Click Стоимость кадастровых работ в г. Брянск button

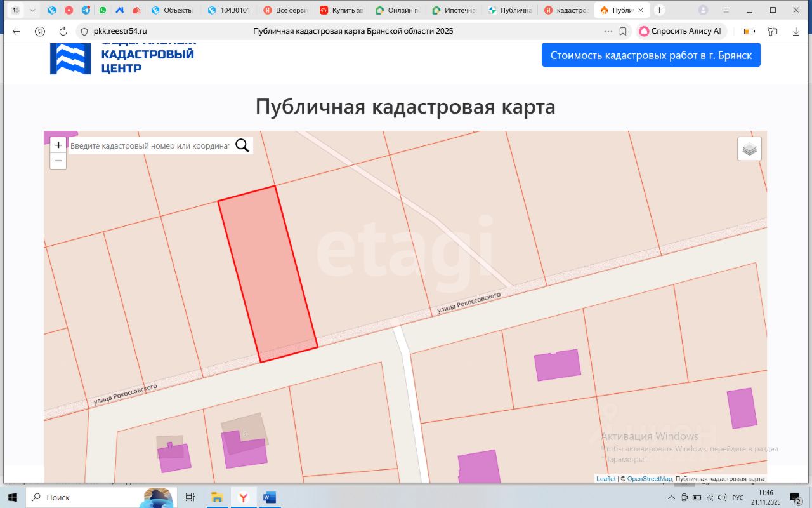[x=651, y=55]
